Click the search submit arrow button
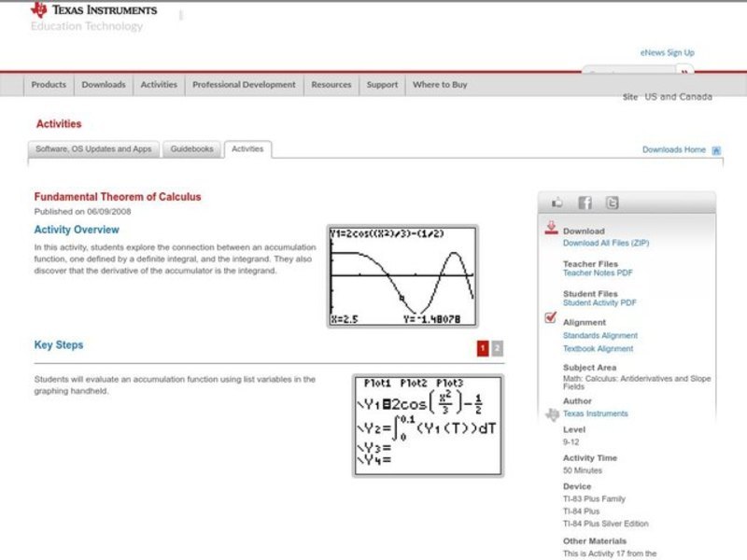The width and height of the screenshot is (747, 560). (x=684, y=72)
